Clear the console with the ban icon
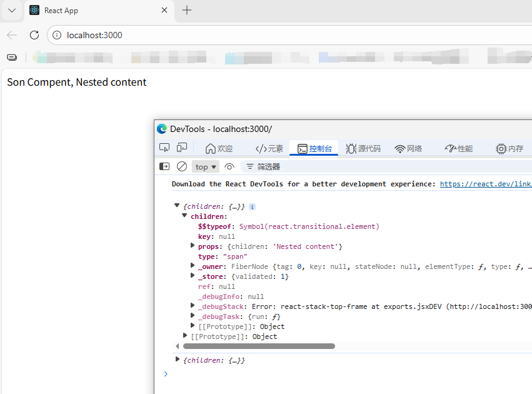 coord(182,166)
